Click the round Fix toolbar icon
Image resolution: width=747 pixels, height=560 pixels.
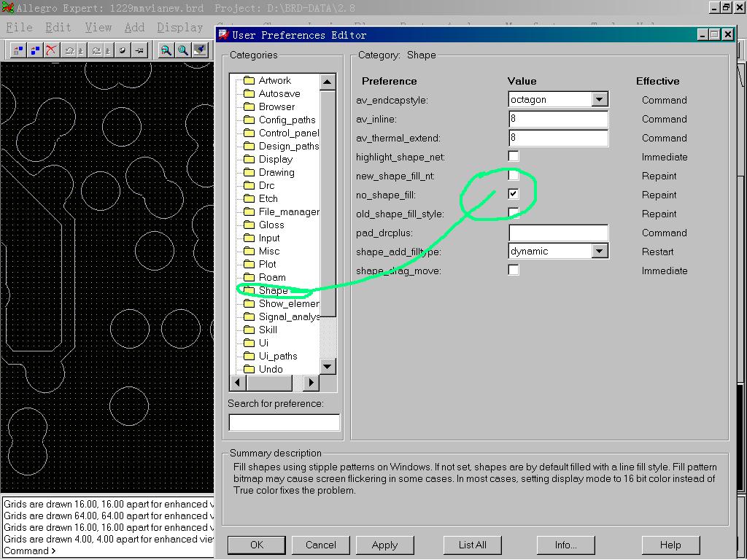pos(123,50)
